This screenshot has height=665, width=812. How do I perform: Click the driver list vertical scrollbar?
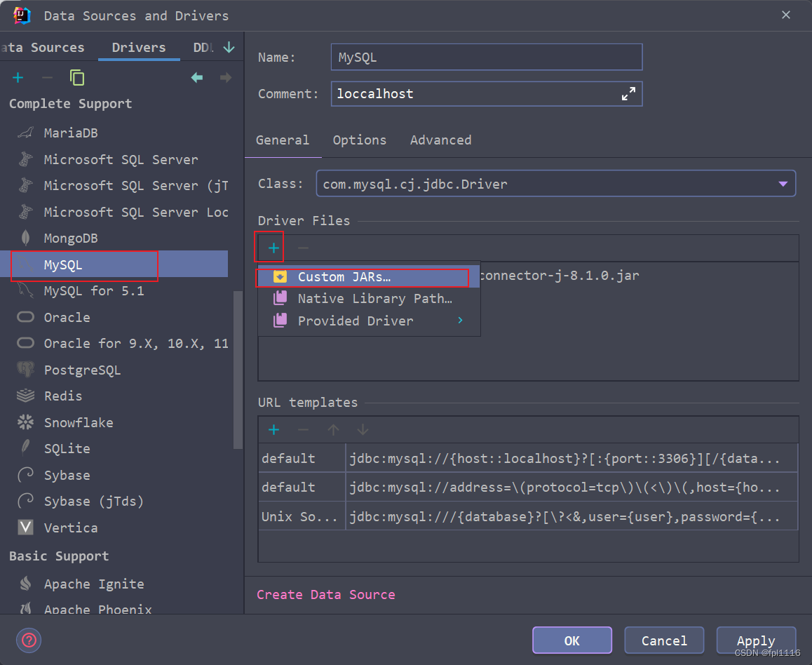click(238, 370)
